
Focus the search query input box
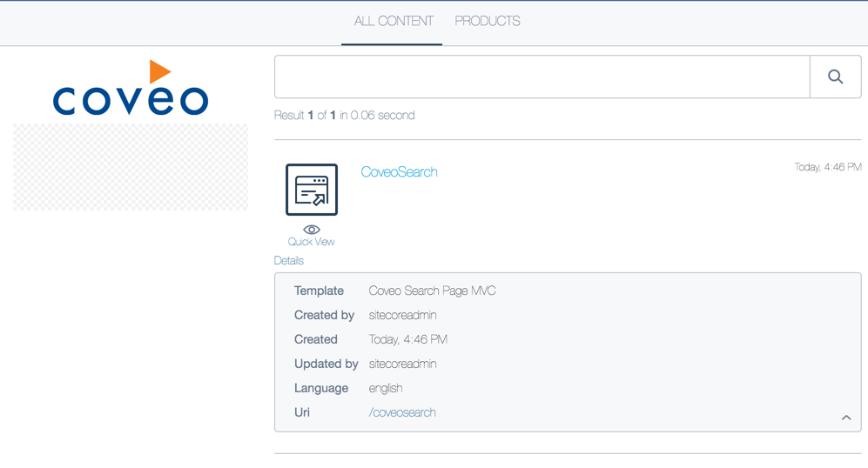click(542, 77)
